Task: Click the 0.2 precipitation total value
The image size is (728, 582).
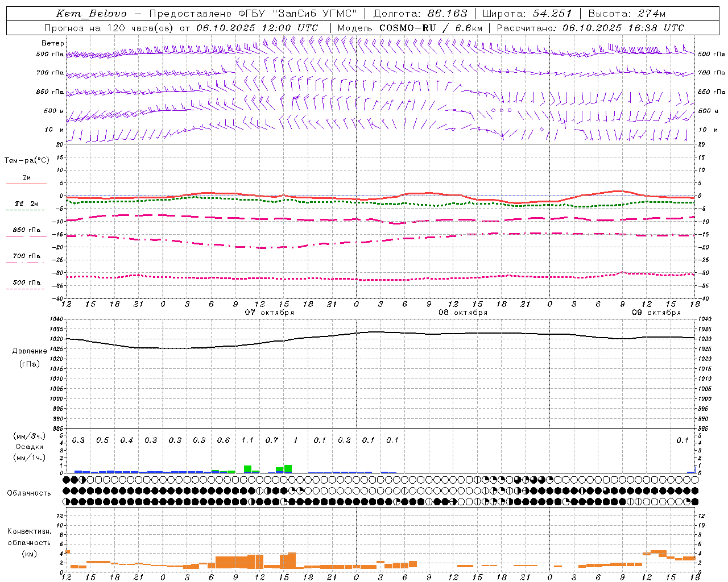Action: [344, 440]
